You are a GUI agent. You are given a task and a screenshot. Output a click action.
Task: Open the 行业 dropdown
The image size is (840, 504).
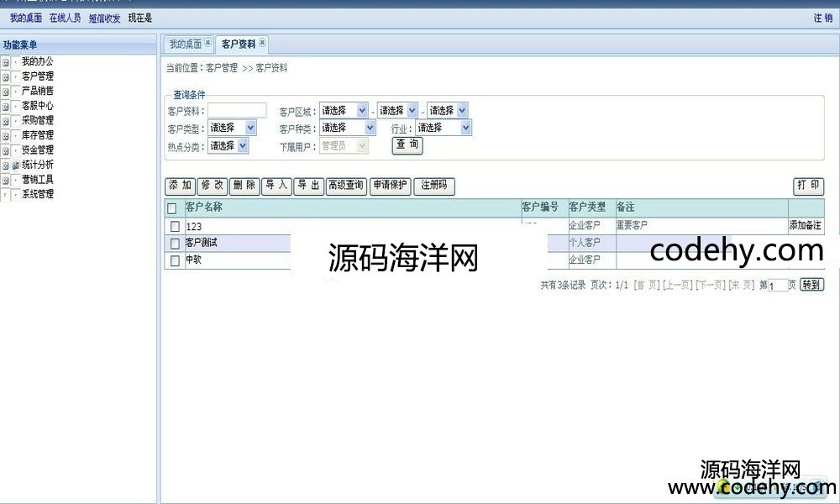443,128
